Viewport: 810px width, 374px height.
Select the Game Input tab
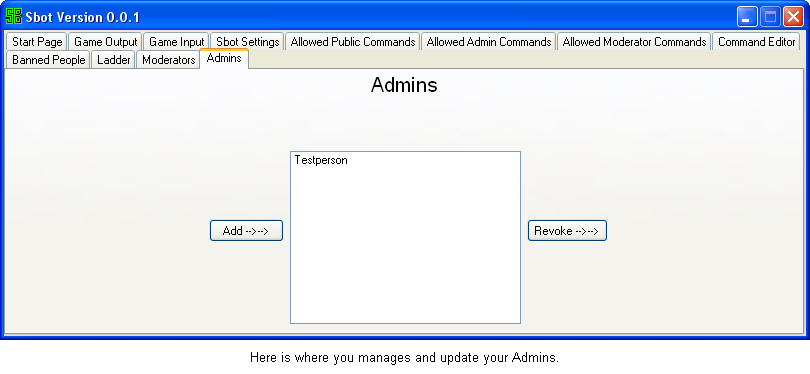point(177,42)
